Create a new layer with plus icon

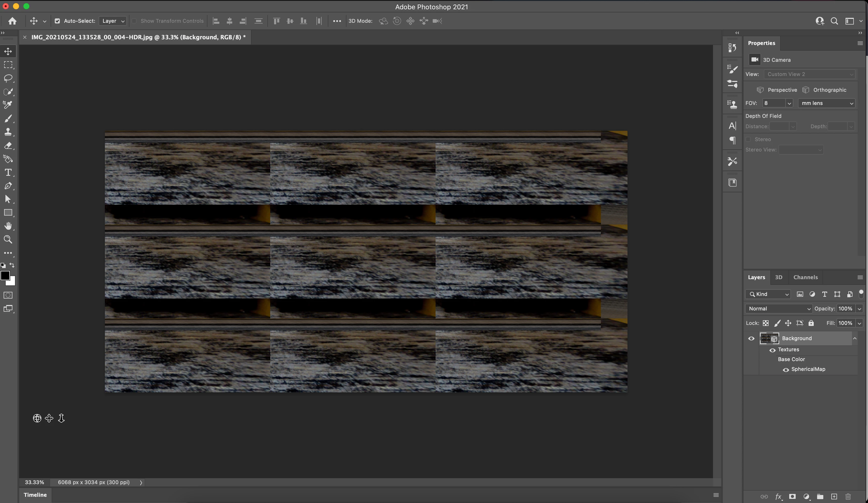[834, 497]
